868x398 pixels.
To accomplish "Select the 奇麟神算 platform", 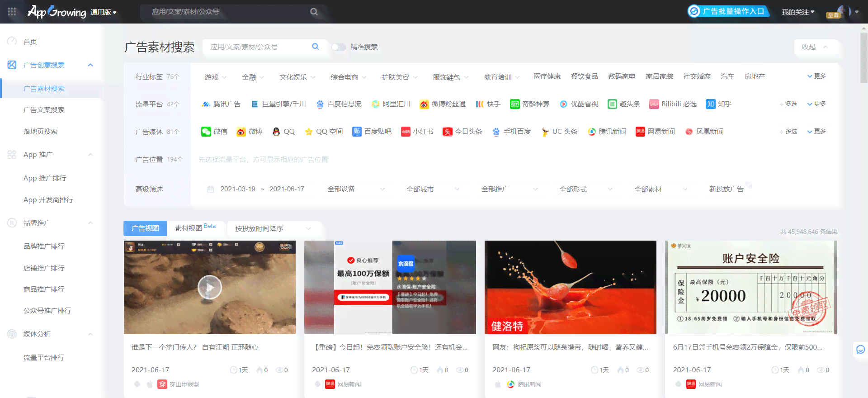I will [530, 104].
